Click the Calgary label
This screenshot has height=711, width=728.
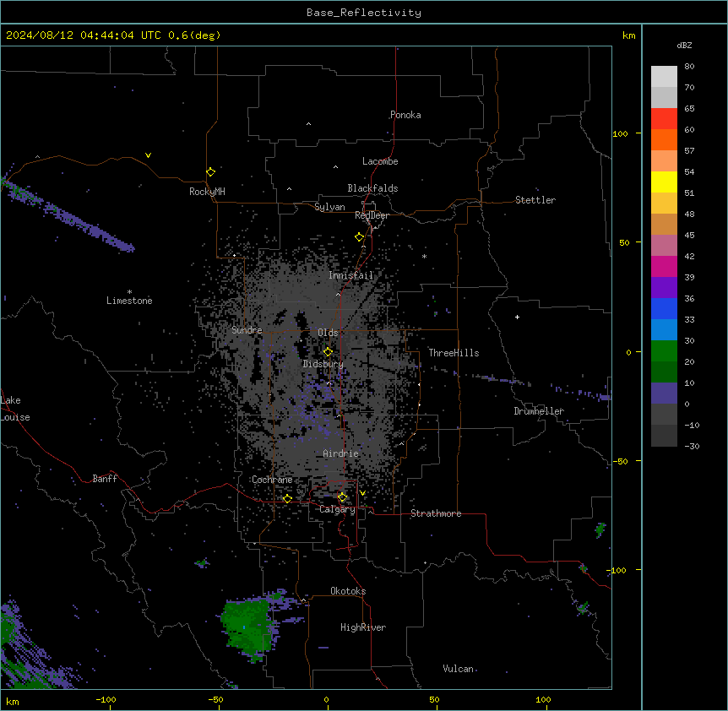[337, 509]
